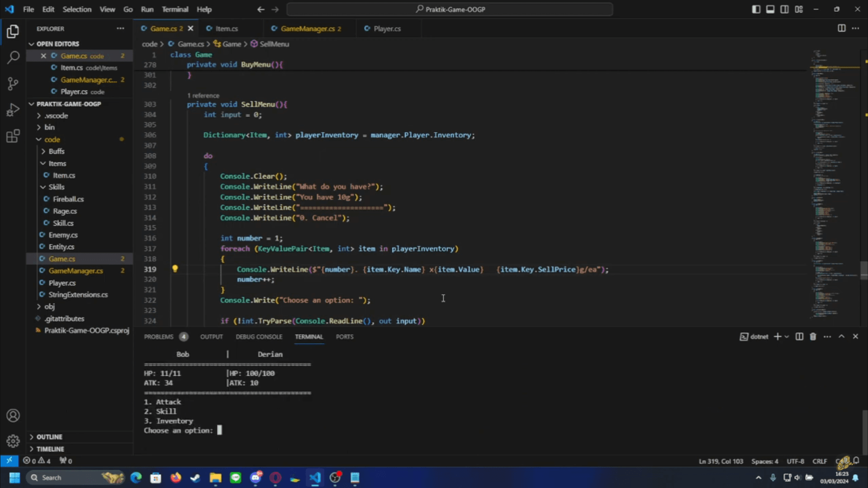Toggle the bottom panel visibility
Image resolution: width=868 pixels, height=488 pixels.
(x=770, y=9)
